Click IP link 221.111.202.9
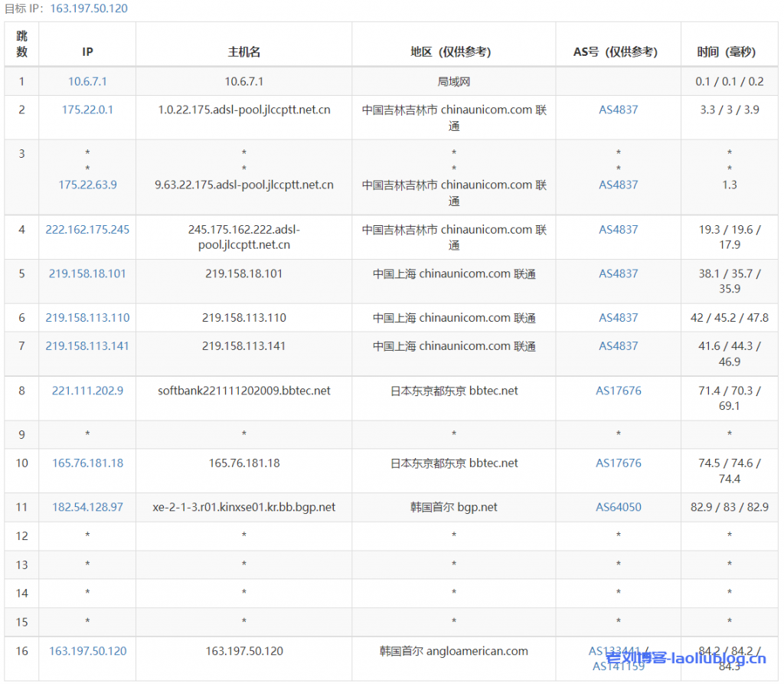The image size is (784, 684). click(x=87, y=391)
